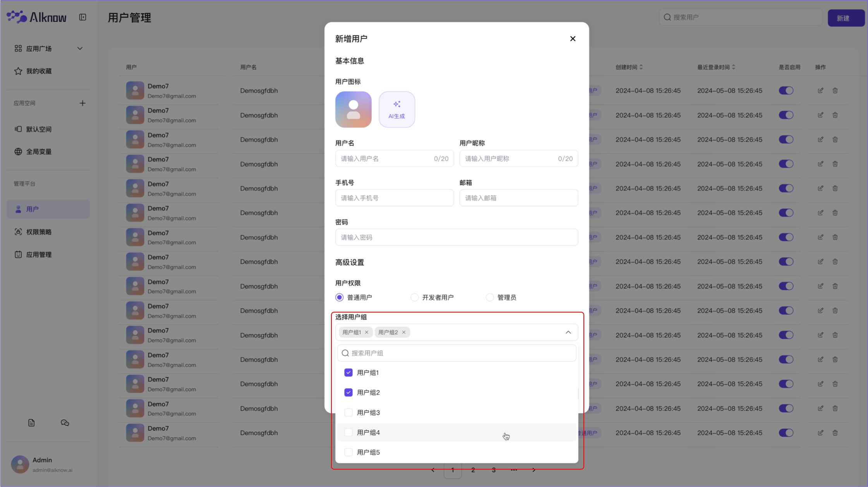Screen dimensions: 868x487
Task: Collapse the user group selection dropdown
Action: [x=568, y=332]
